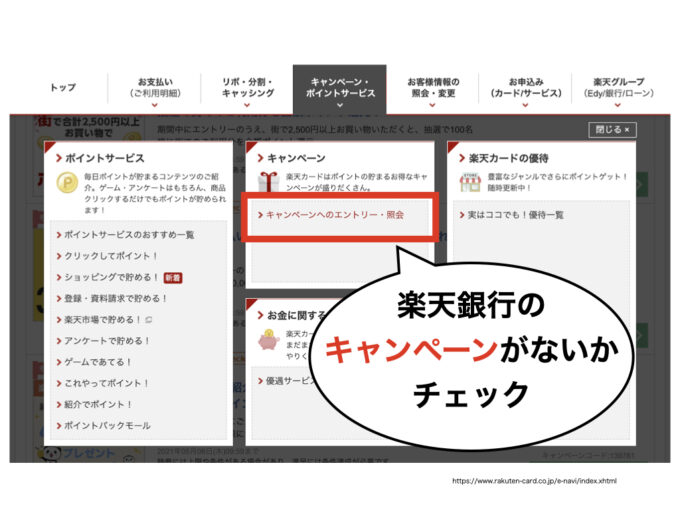
Task: Open クリックしてポイント！ link
Action: point(111,256)
